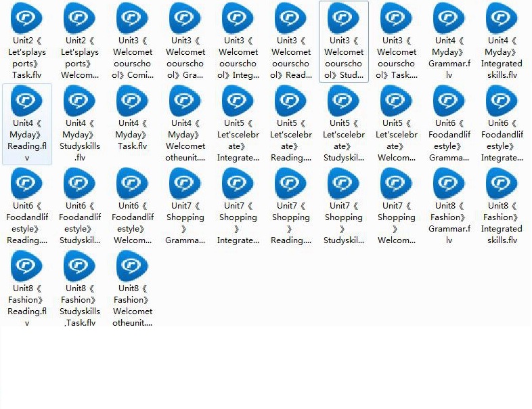Select Unit3 Welcometoourschool Grammar video file
532x409 pixels.
coord(185,20)
